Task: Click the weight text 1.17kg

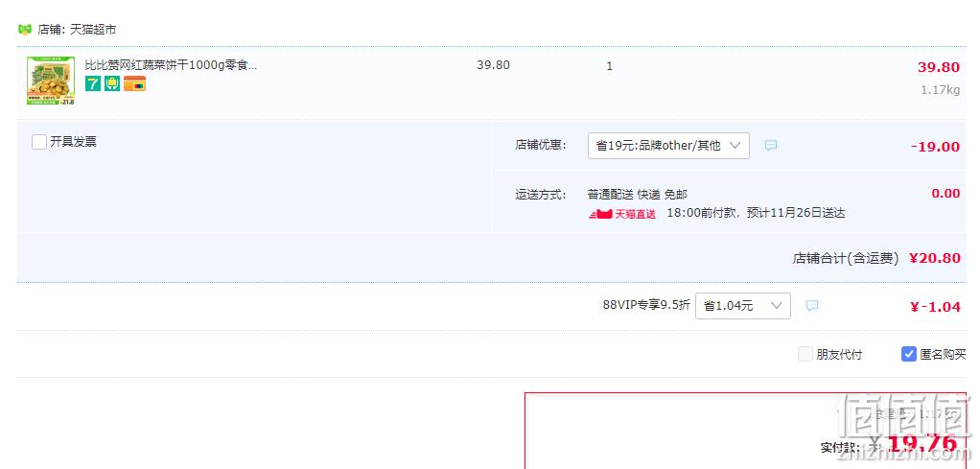Action: (x=940, y=90)
